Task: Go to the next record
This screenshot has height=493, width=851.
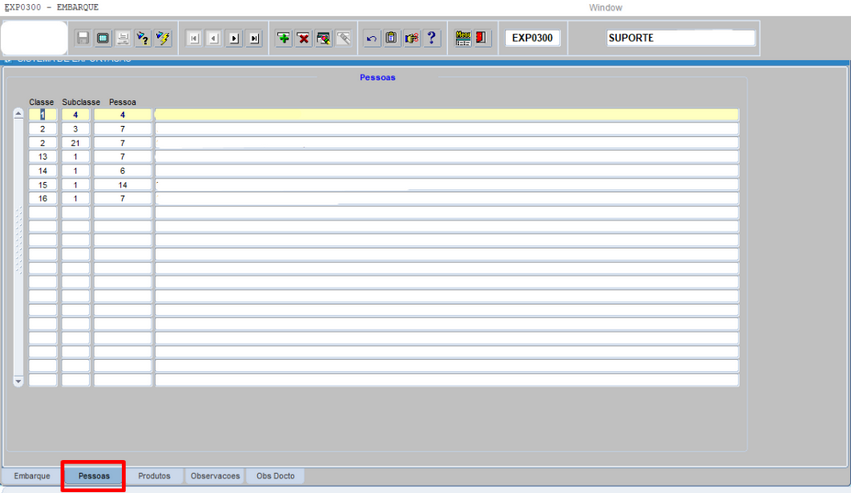Action: point(234,38)
